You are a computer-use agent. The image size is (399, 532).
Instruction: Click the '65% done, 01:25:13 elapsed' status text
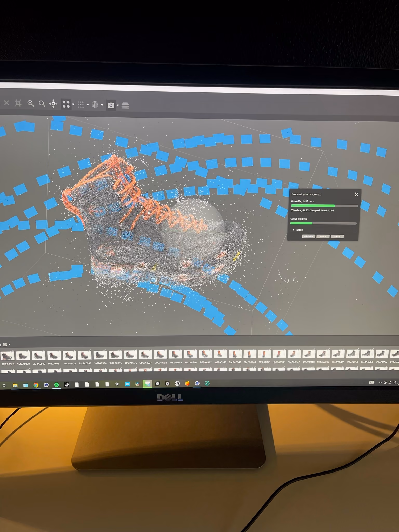[305, 210]
